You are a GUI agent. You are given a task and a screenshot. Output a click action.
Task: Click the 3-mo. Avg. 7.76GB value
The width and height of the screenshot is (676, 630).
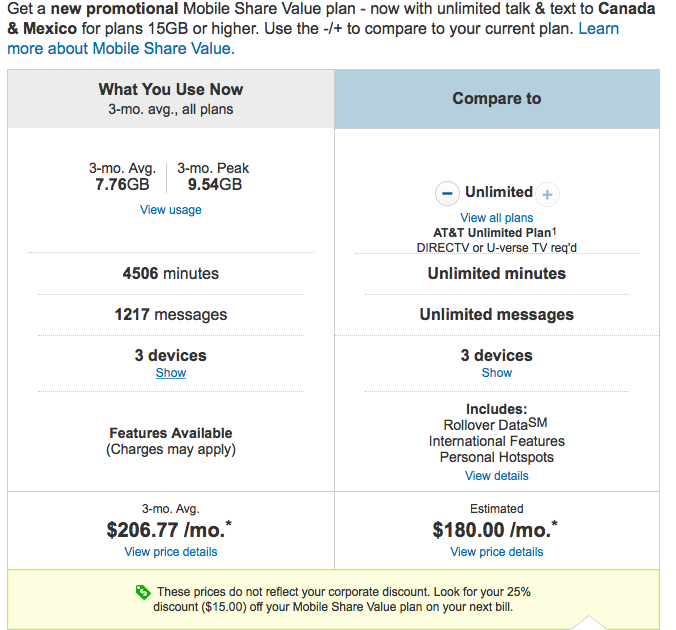pyautogui.click(x=122, y=185)
